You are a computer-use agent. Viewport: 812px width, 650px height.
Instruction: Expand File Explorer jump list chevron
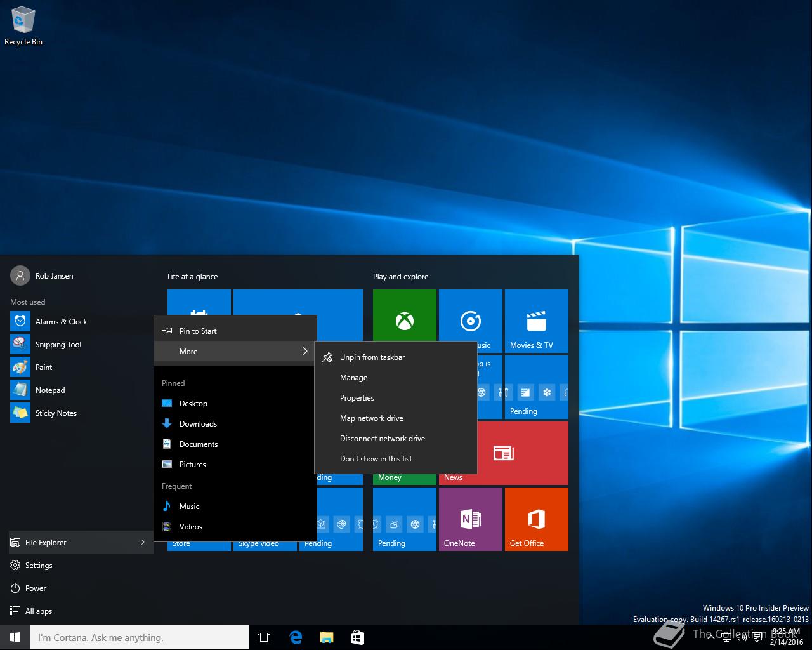tap(143, 542)
